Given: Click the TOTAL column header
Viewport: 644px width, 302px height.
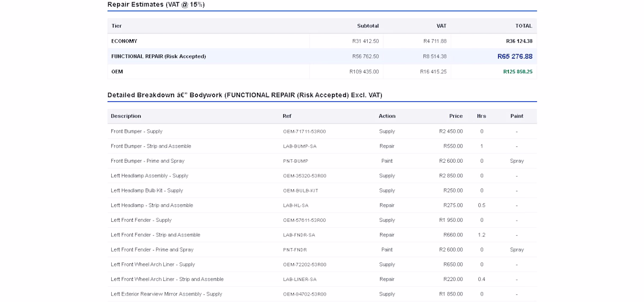Looking at the screenshot, I should tap(523, 26).
